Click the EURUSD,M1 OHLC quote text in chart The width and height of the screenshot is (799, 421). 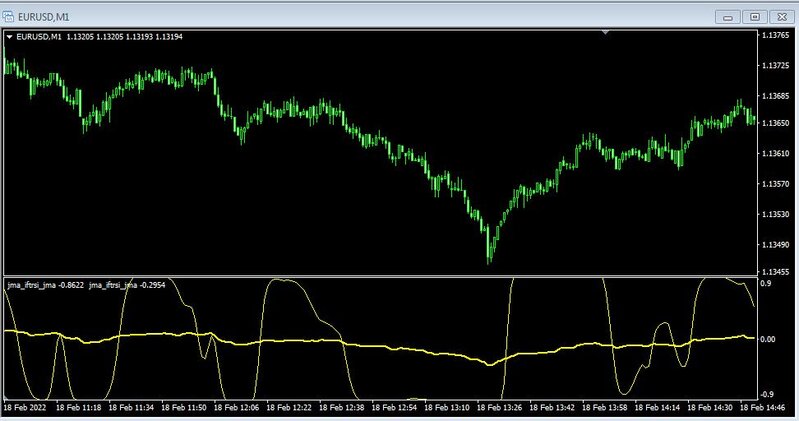tap(100, 37)
